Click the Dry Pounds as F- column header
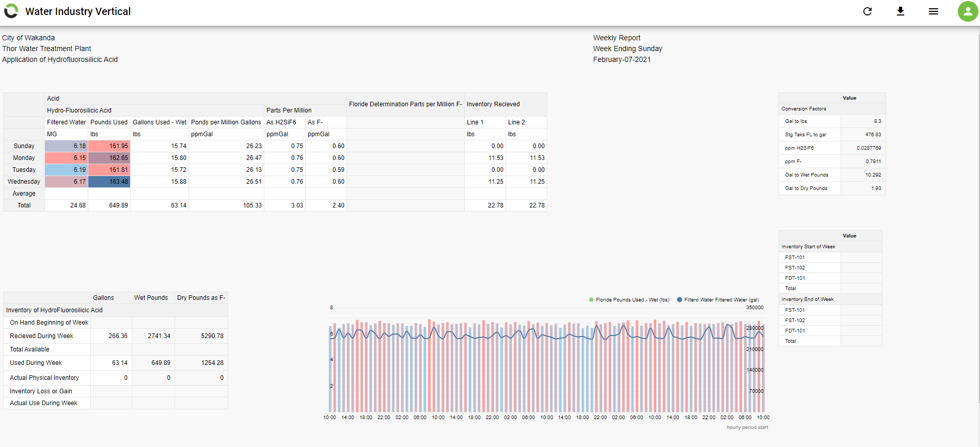The image size is (980, 447). [x=201, y=298]
